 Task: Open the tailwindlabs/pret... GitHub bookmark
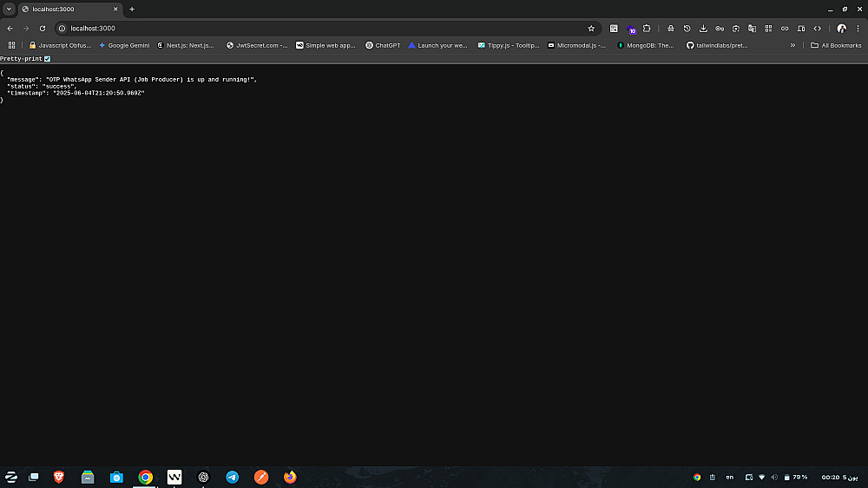pos(717,45)
